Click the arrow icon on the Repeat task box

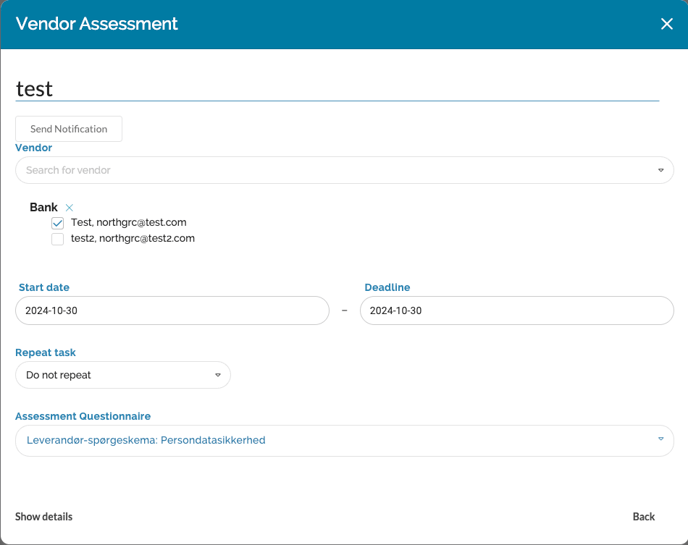218,375
